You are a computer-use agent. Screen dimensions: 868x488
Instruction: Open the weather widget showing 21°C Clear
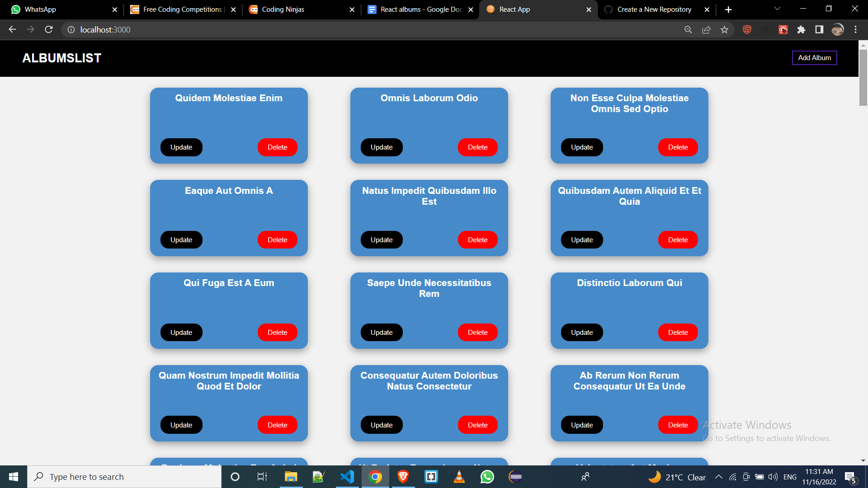click(677, 477)
